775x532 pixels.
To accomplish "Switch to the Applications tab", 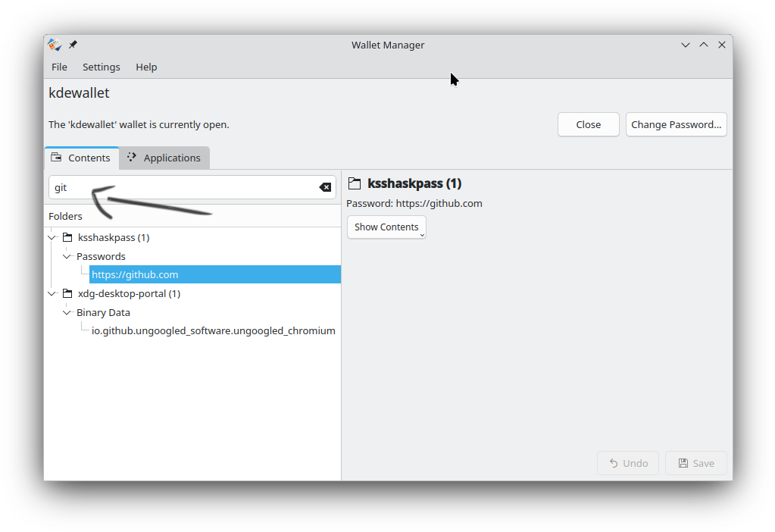I will pos(164,158).
